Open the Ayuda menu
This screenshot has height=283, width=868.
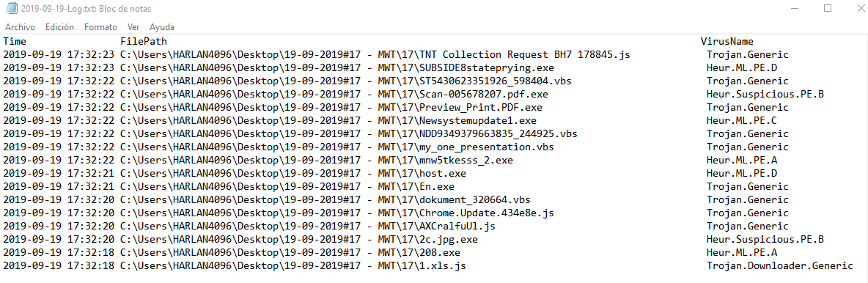162,26
